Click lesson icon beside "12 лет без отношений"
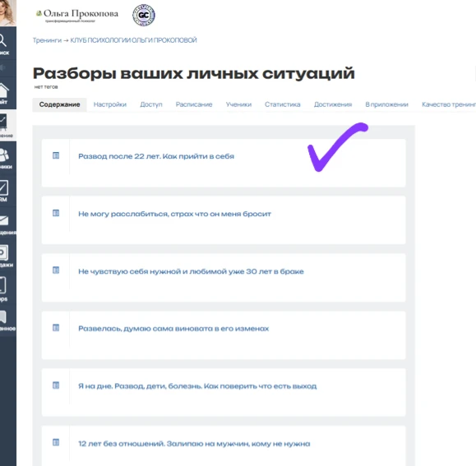476x466 pixels. pos(56,442)
